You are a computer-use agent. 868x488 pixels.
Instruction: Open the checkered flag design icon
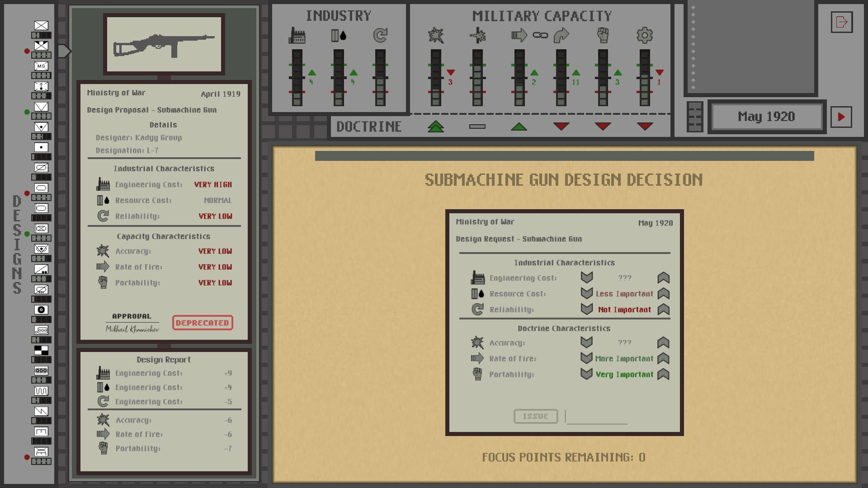coord(41,350)
